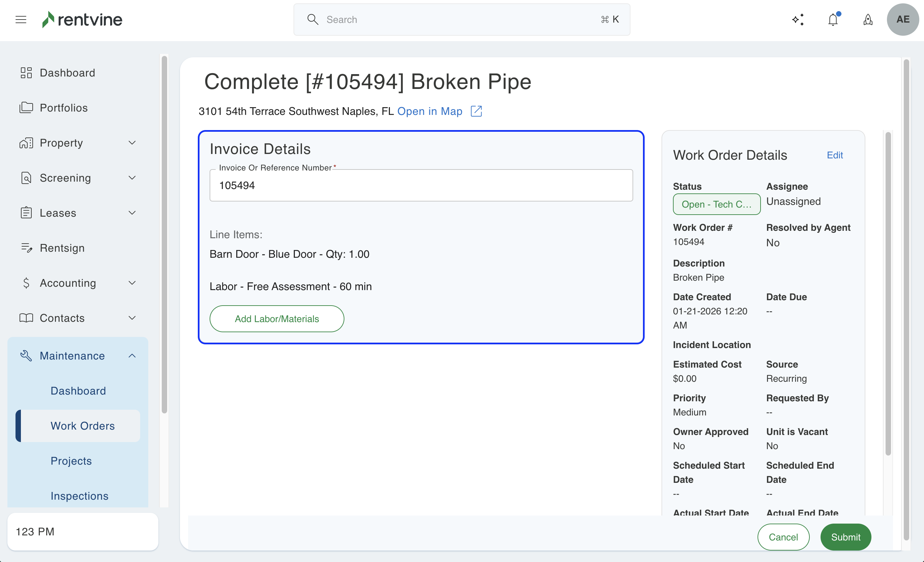Open the AI sparkle assistant icon
924x562 pixels.
(x=798, y=20)
